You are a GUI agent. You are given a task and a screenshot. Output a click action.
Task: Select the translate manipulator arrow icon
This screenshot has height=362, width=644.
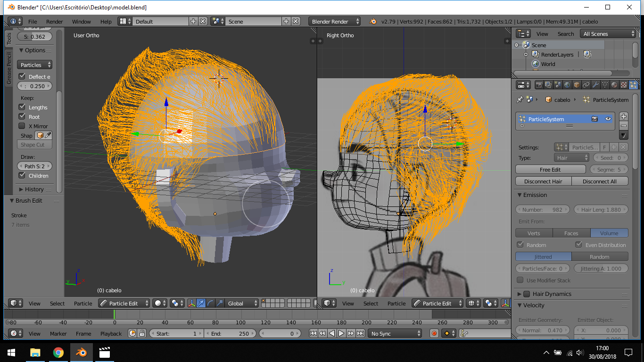click(x=201, y=303)
